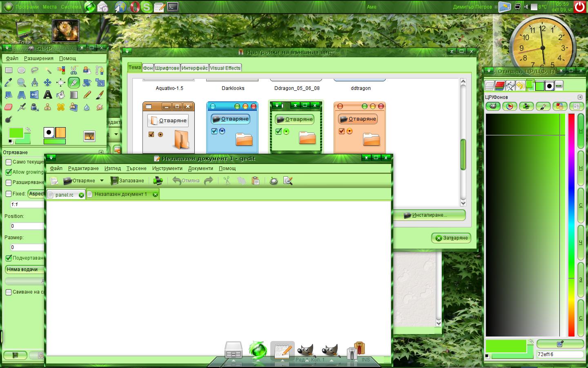Open the Места menu in top panel
This screenshot has width=588, height=368.
[x=50, y=7]
